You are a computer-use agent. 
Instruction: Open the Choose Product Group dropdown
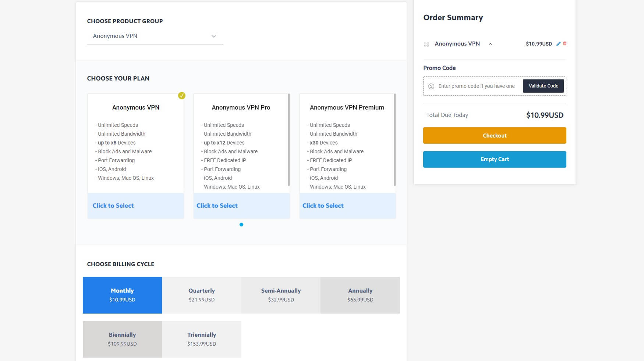(x=155, y=36)
